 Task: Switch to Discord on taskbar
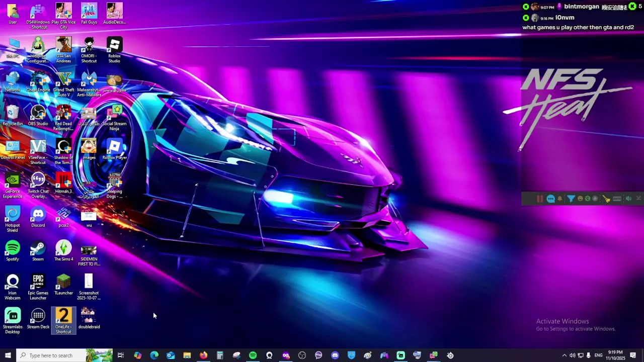(335, 355)
